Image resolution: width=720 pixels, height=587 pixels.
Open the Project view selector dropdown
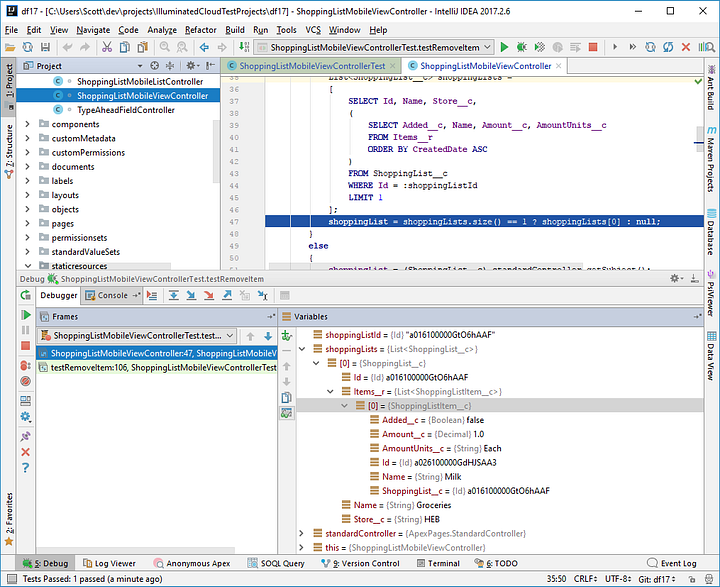pos(140,66)
